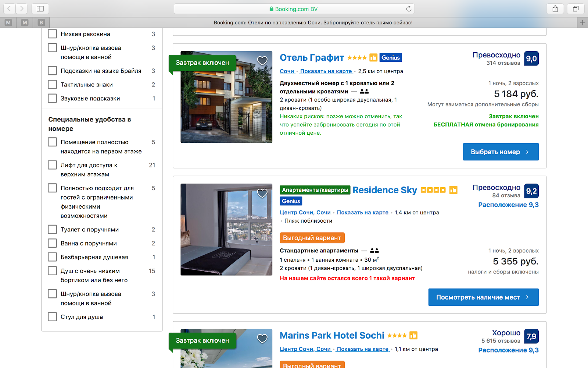Click thumbs-up icon by Marins Park Hotel
Viewport: 588px width, 368px height.
(413, 335)
